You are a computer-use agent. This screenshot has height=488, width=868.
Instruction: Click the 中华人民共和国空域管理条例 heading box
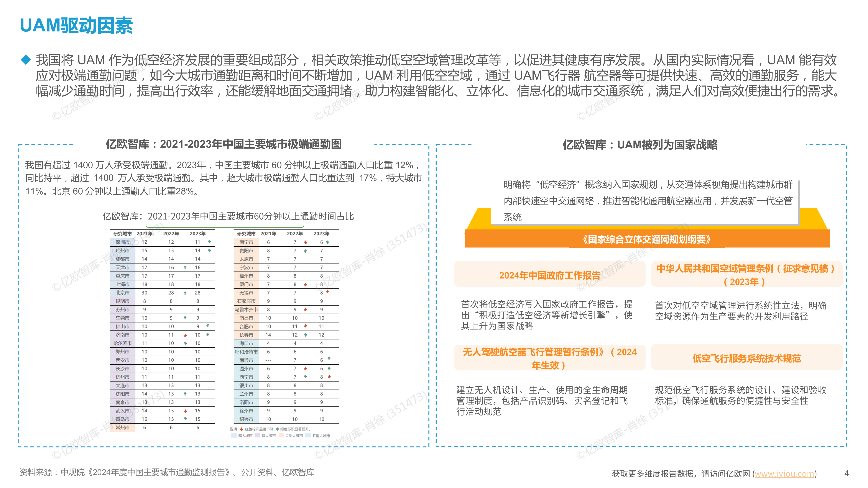[746, 275]
